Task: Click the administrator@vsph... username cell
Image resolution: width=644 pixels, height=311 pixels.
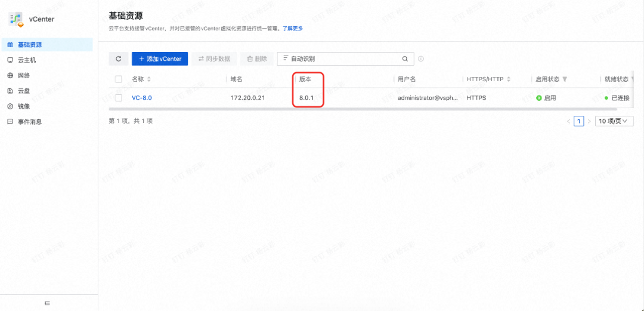Action: coord(427,98)
